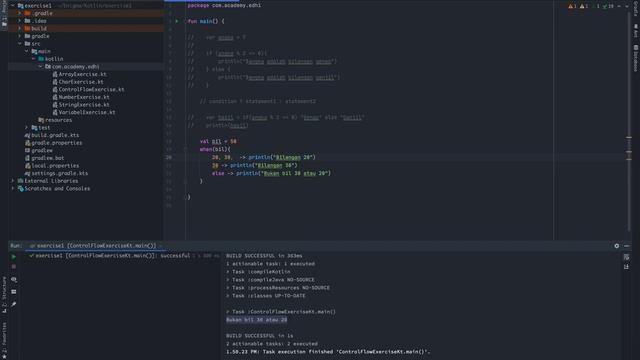Go to previous highlighted problem arrow
Image resolution: width=640 pixels, height=360 pixels.
pos(619,6)
